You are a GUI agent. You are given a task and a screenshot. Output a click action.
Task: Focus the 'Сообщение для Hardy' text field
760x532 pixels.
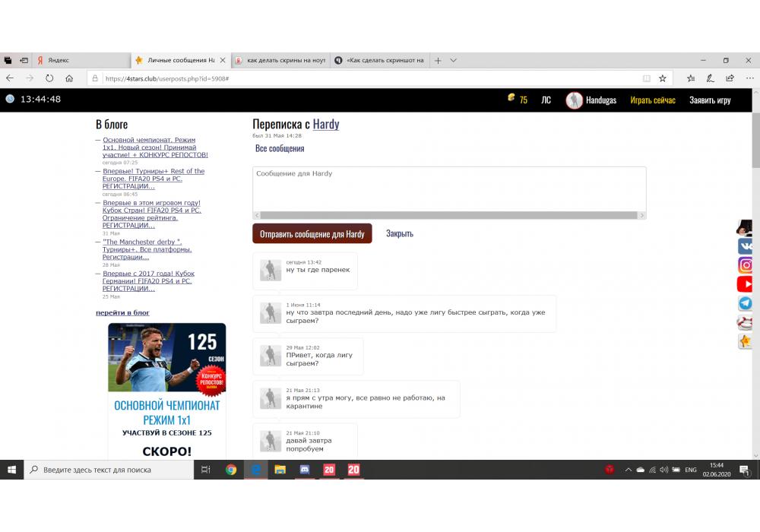pyautogui.click(x=448, y=188)
